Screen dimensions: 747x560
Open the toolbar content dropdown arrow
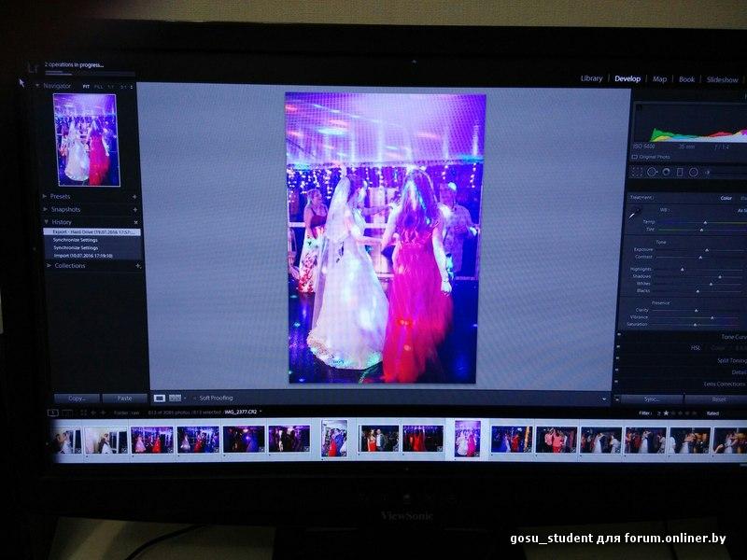(604, 399)
